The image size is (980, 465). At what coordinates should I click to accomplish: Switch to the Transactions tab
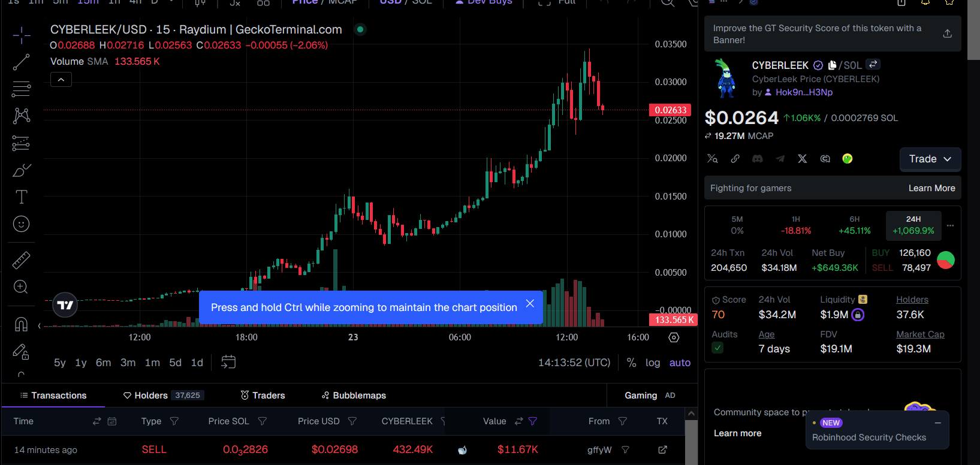tap(53, 395)
